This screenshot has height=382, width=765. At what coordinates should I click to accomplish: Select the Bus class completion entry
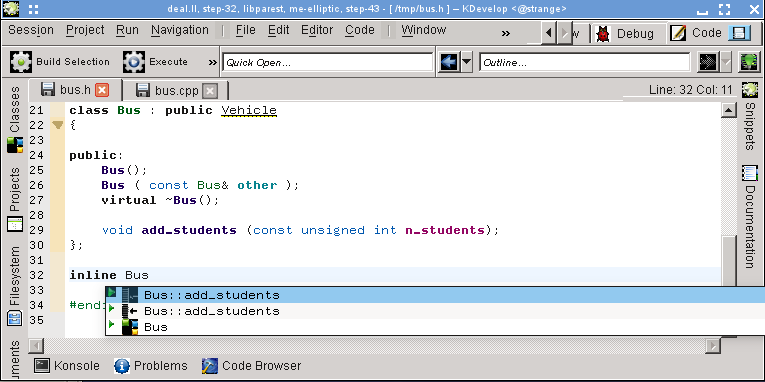[x=435, y=327]
